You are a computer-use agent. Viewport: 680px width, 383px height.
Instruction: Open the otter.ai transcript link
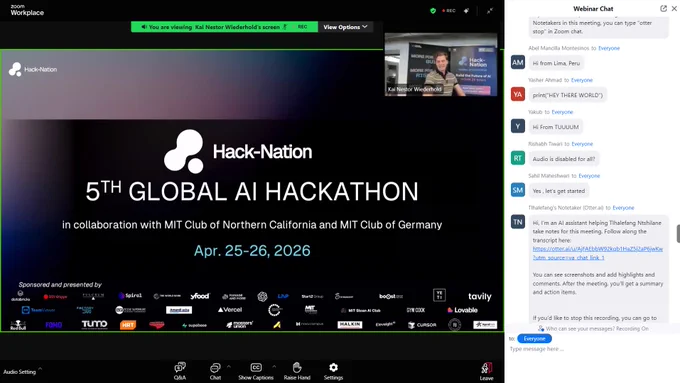tap(598, 253)
